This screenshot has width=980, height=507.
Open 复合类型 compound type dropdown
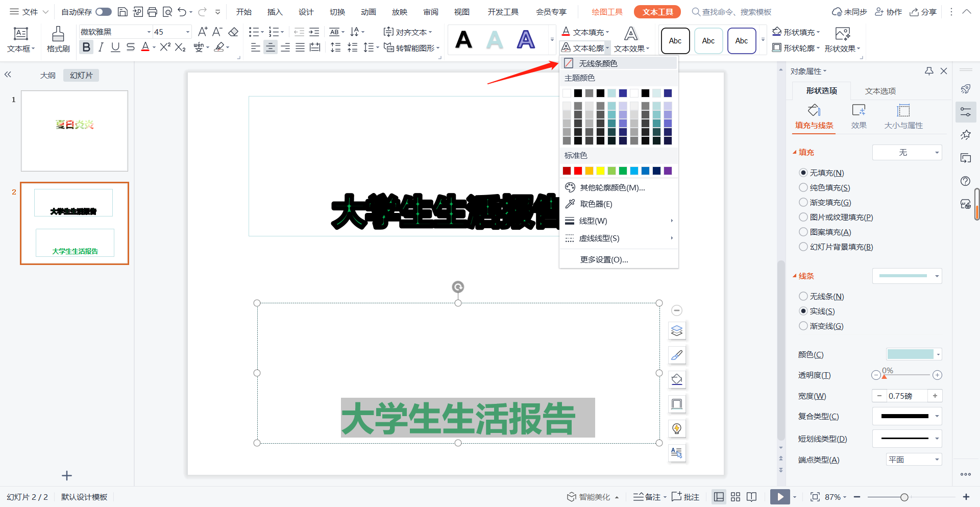[x=907, y=416]
